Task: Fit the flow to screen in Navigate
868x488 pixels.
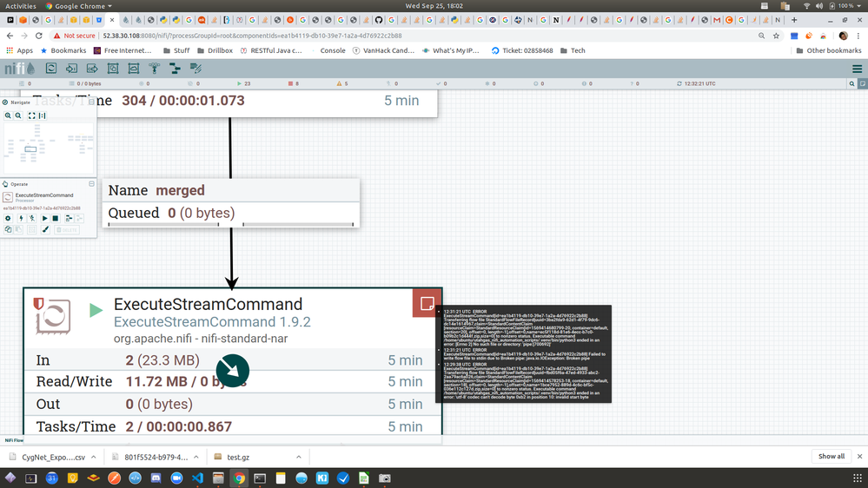Action: tap(31, 115)
